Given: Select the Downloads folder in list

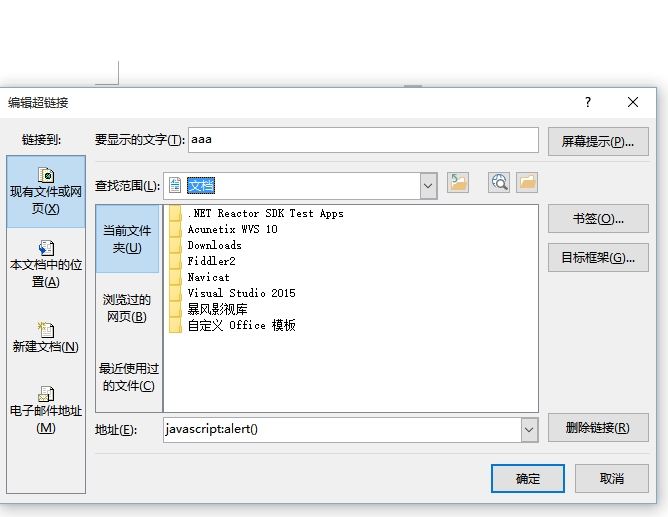Looking at the screenshot, I should pos(214,245).
